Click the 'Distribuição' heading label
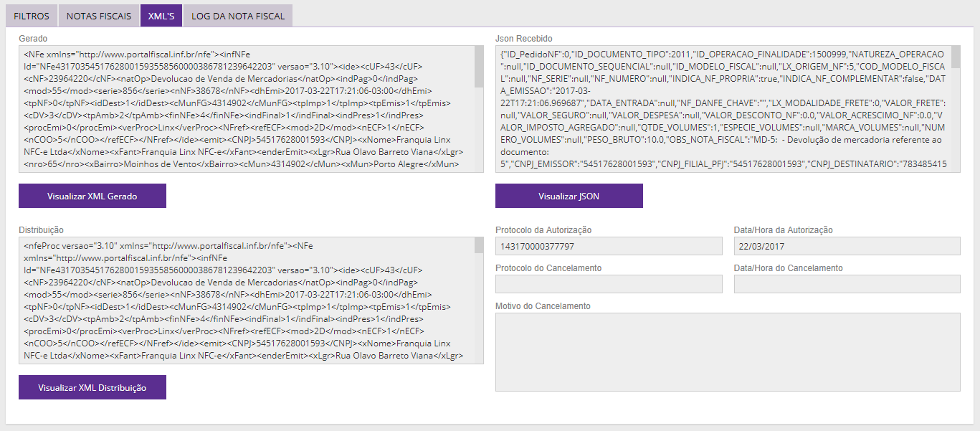 [x=42, y=229]
